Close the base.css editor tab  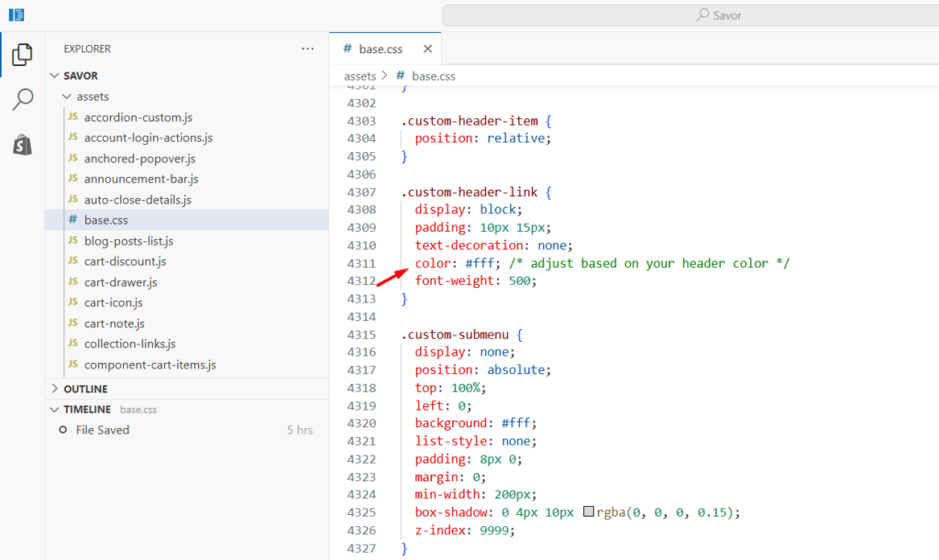pos(426,49)
